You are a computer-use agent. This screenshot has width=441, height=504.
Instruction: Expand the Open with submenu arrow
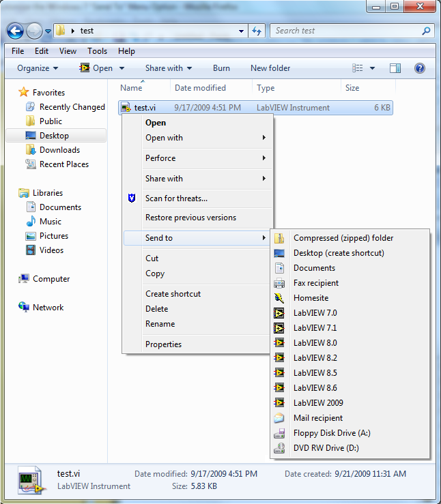tap(264, 138)
